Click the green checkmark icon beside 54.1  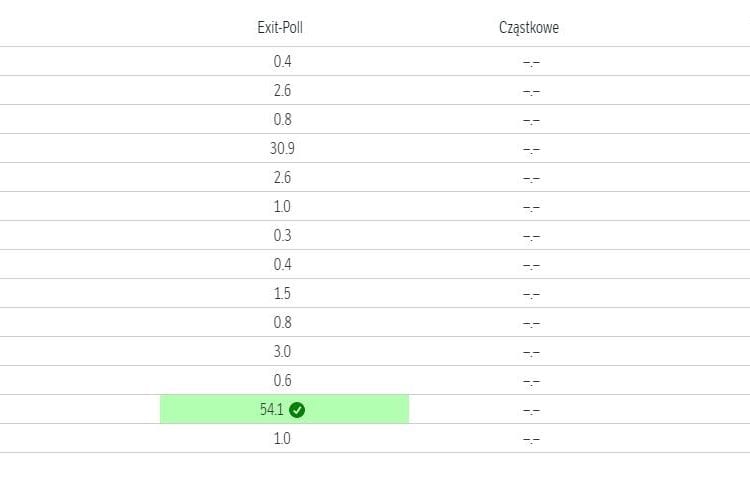pos(298,409)
